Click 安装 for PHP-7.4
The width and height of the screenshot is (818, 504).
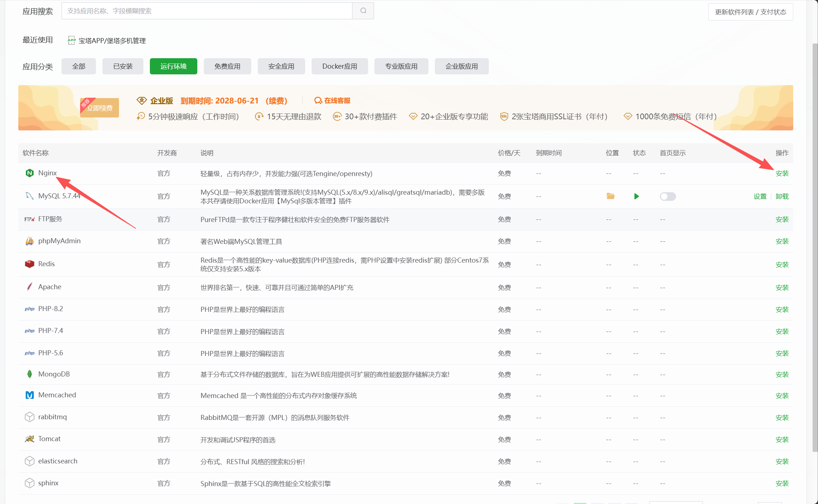[x=782, y=332]
